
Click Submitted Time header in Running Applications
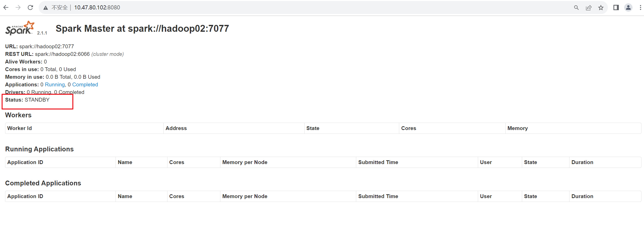point(378,162)
